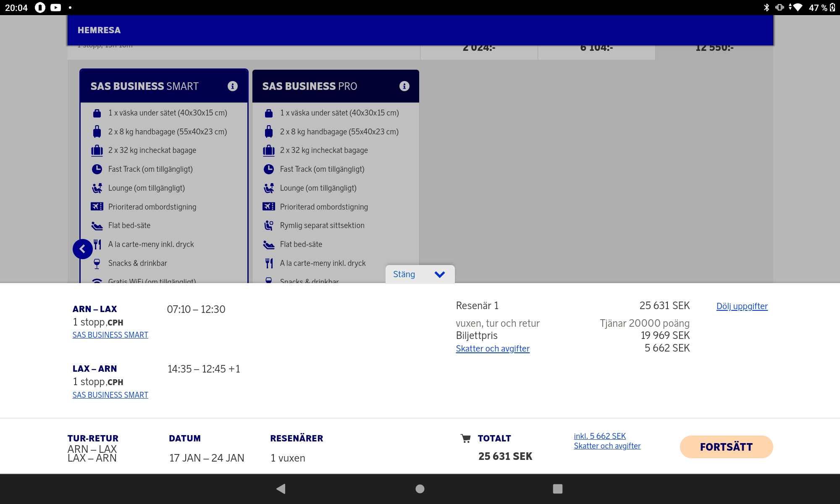Select the 12 550:- price cell

point(714,51)
